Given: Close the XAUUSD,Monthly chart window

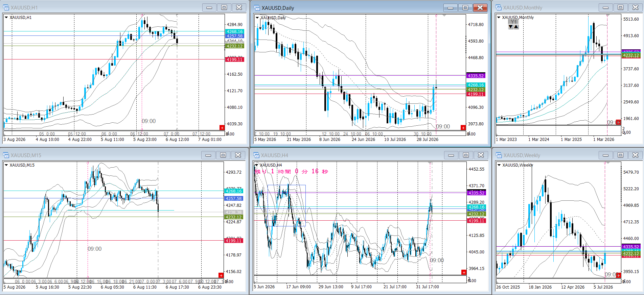Looking at the screenshot, I should [x=636, y=7].
